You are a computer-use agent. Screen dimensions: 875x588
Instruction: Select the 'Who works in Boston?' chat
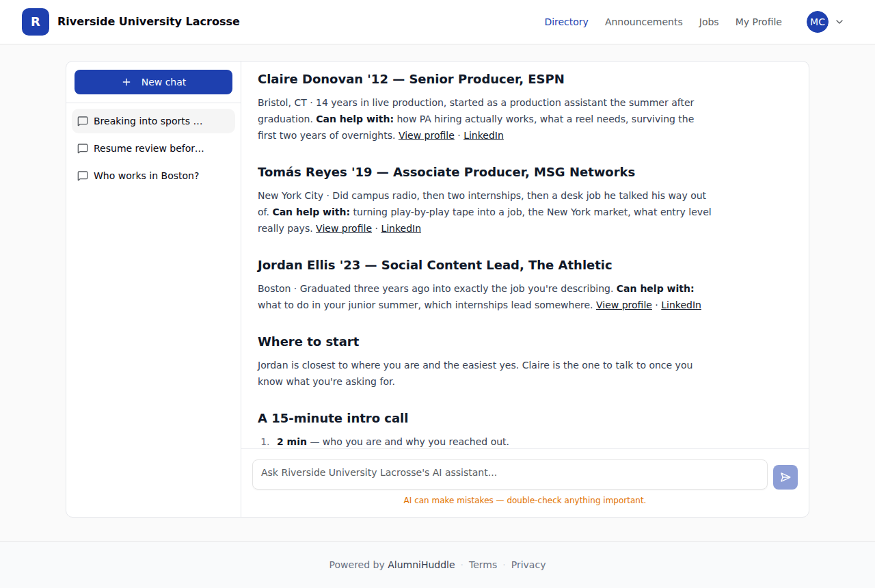153,176
